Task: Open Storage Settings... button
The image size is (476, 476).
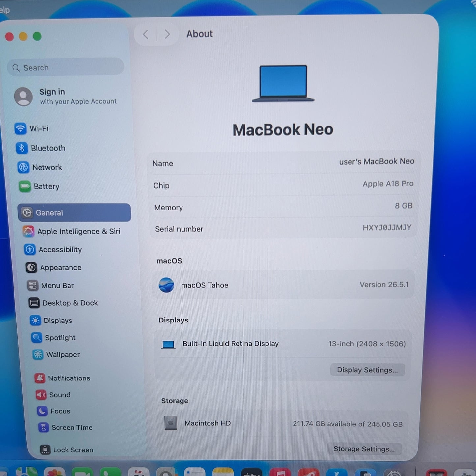Action: (364, 449)
